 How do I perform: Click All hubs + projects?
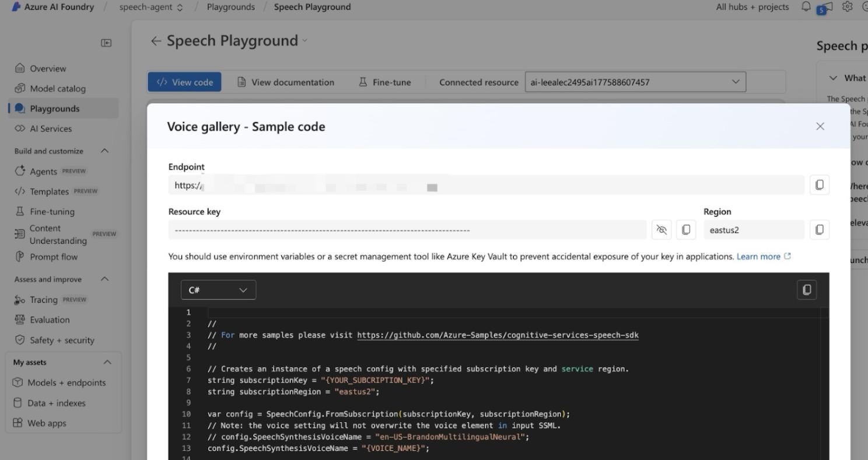tap(752, 6)
